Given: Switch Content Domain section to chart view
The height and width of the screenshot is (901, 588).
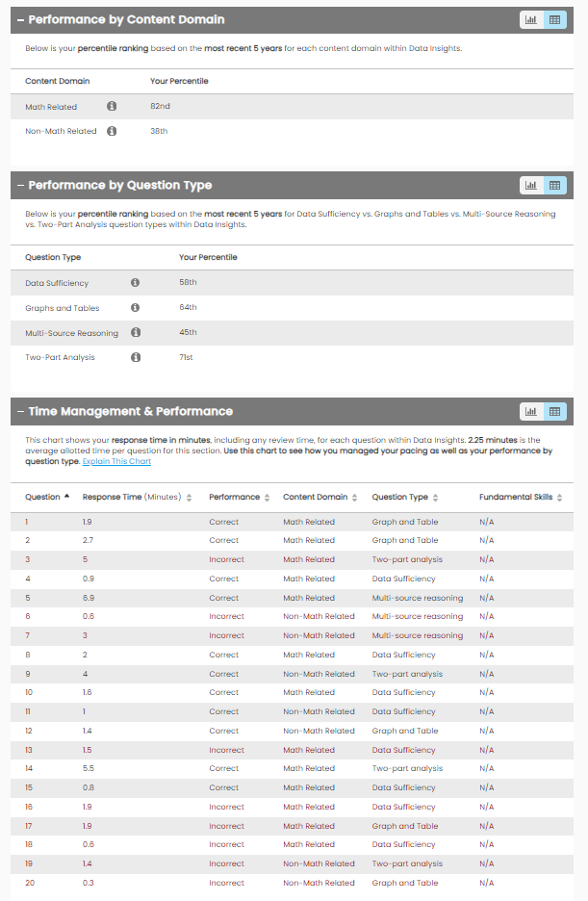Looking at the screenshot, I should pyautogui.click(x=531, y=19).
